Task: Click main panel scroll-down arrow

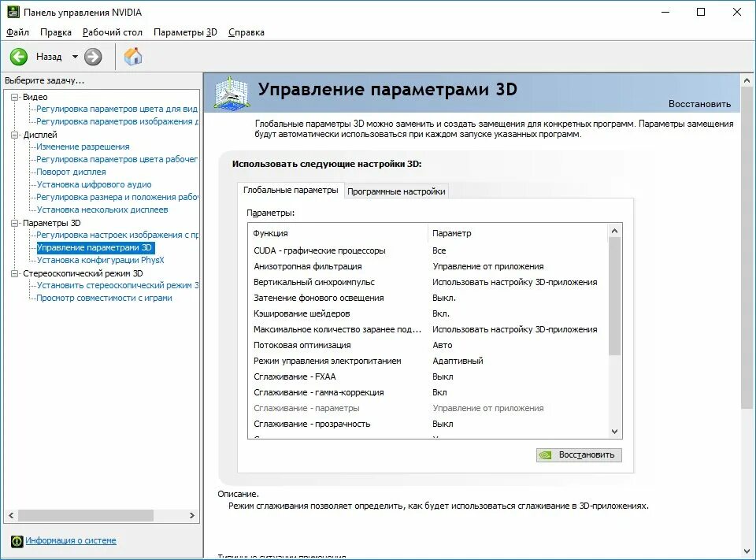Action: click(x=747, y=551)
